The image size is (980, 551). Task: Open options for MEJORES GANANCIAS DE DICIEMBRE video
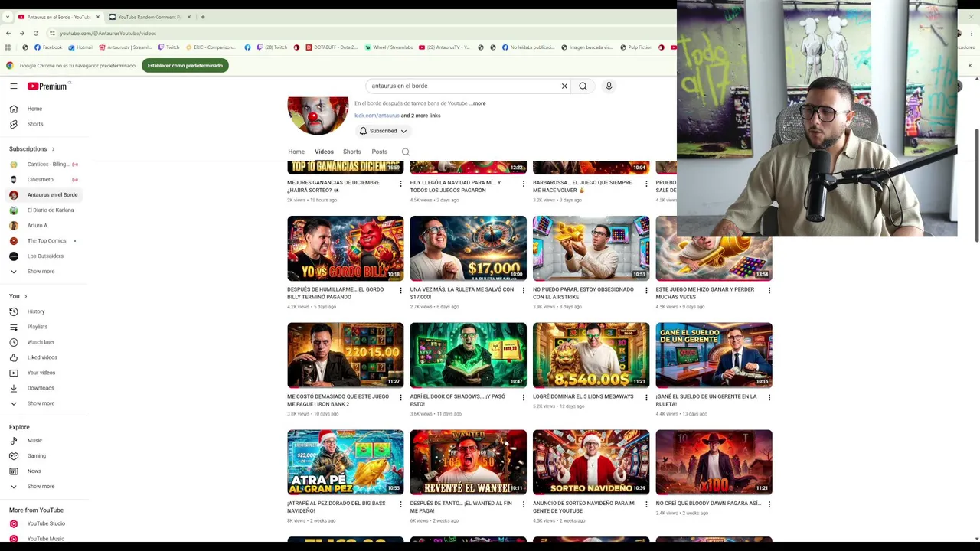click(400, 184)
